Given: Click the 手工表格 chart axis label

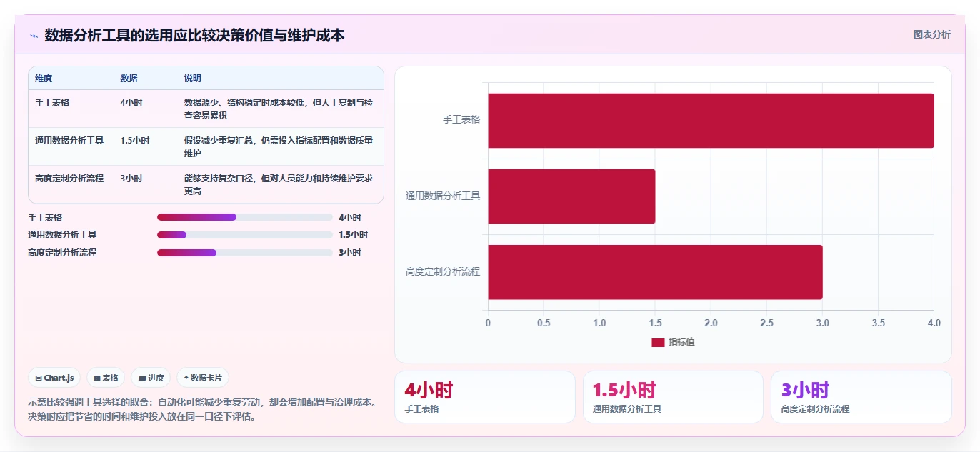Looking at the screenshot, I should click(x=461, y=120).
